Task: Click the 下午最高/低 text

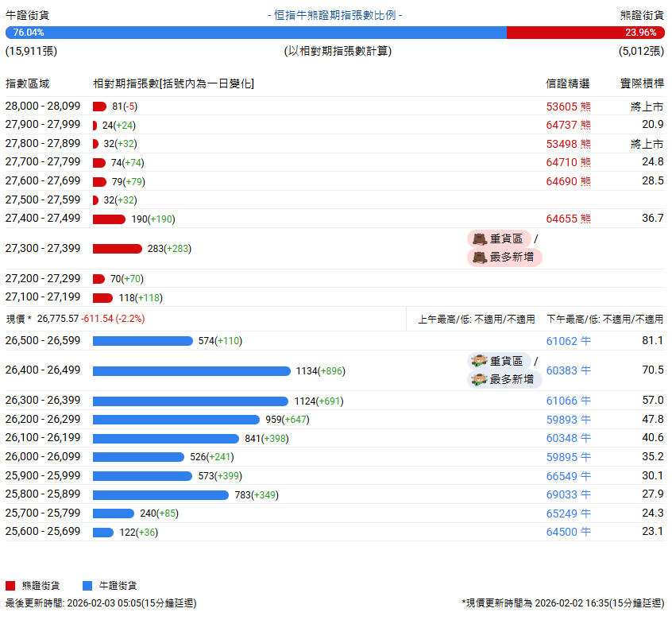Action: (x=605, y=319)
